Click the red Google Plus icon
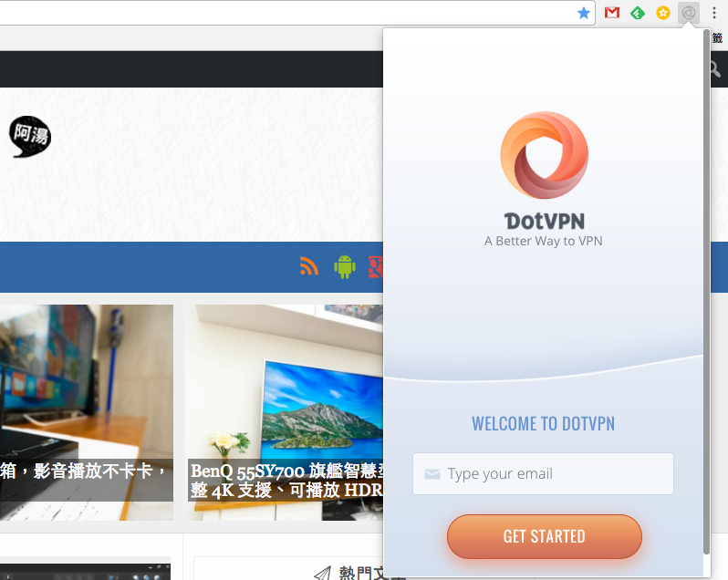728x580 pixels. (376, 267)
